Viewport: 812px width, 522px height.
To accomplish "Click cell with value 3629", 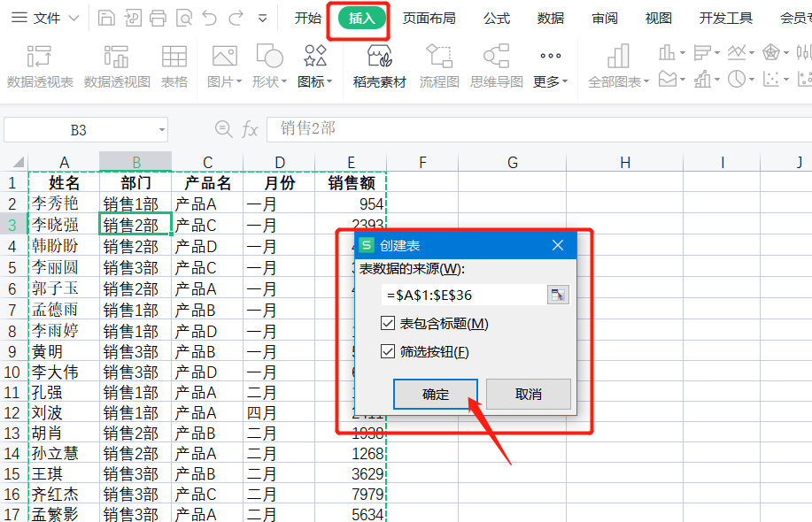I will coord(351,474).
